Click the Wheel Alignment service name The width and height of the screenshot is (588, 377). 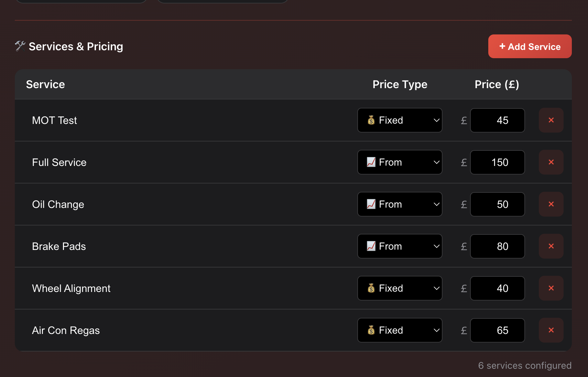click(x=71, y=289)
